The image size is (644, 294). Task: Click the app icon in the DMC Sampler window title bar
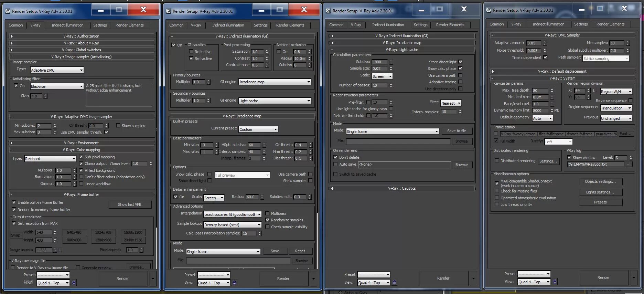(489, 10)
